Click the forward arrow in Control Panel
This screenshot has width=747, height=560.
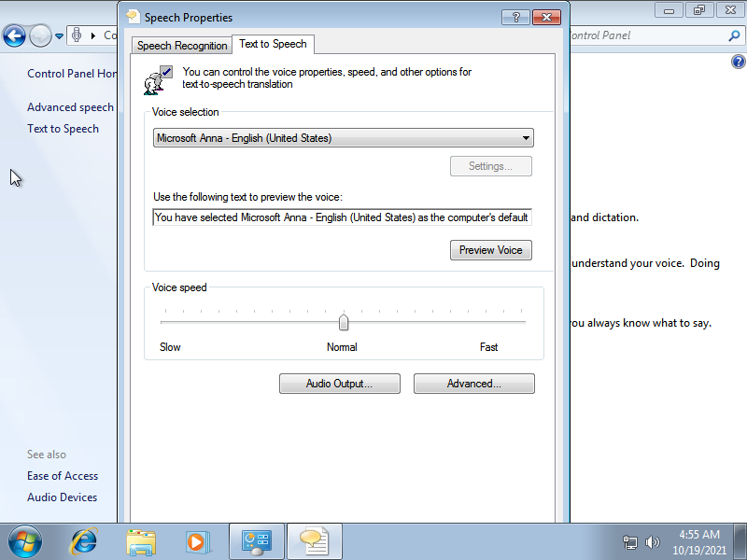click(40, 35)
